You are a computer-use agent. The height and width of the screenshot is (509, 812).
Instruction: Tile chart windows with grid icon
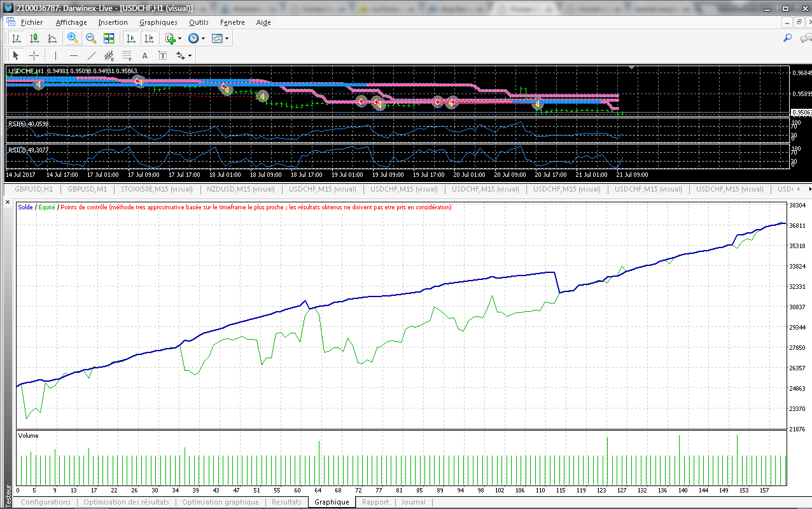click(x=109, y=38)
